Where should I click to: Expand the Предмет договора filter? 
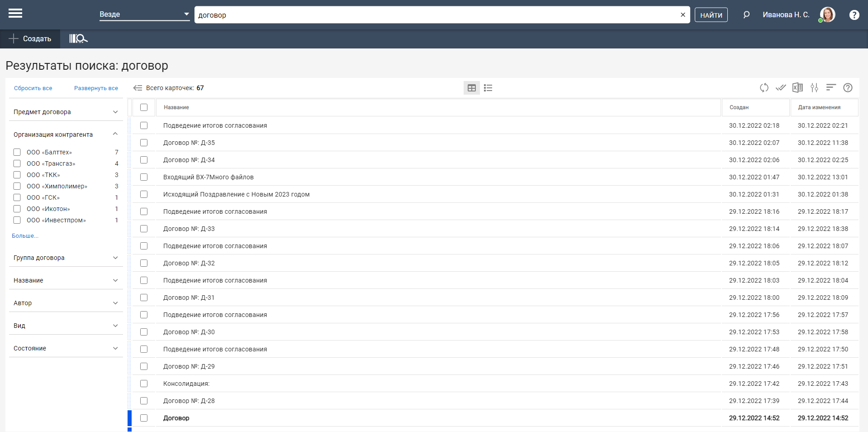[x=66, y=112]
